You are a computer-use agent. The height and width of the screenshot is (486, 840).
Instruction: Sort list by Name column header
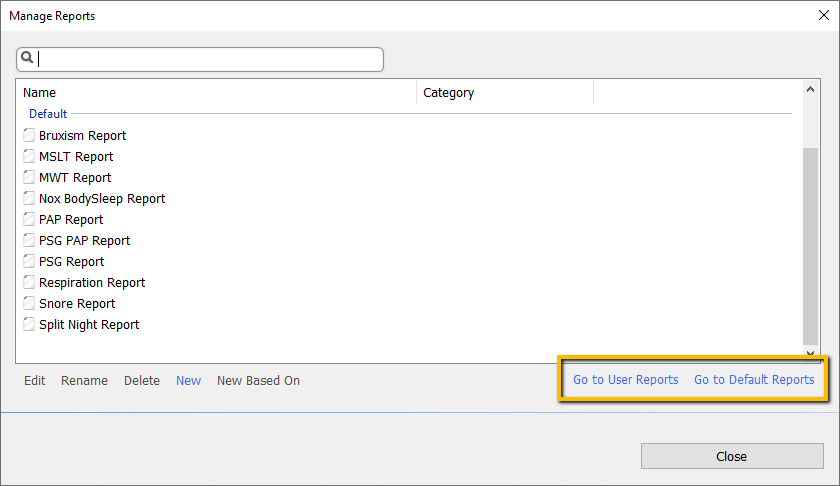39,93
